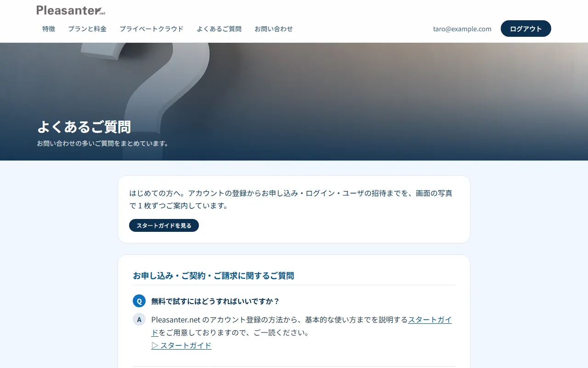
Task: Click the intro text はじめての方へ
Action: [x=291, y=199]
